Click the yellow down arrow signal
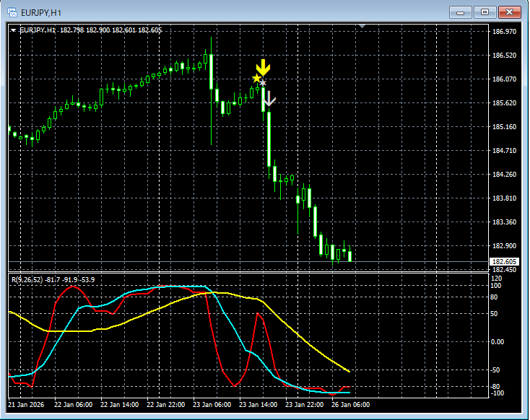 click(264, 68)
